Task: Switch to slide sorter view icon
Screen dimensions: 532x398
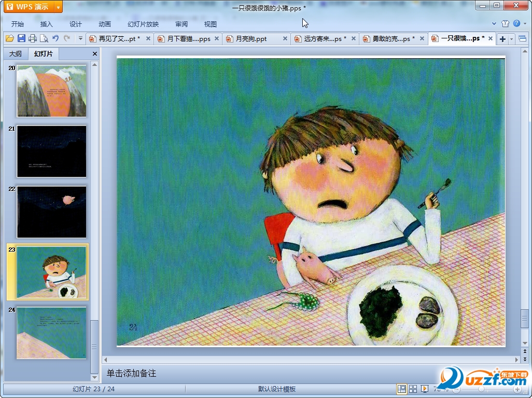Action: coord(413,389)
